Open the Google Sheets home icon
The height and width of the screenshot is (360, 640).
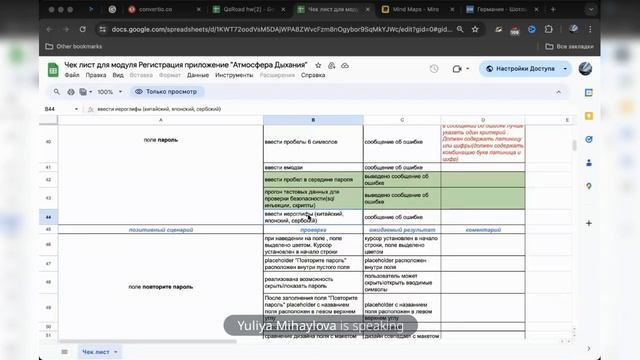click(x=53, y=70)
